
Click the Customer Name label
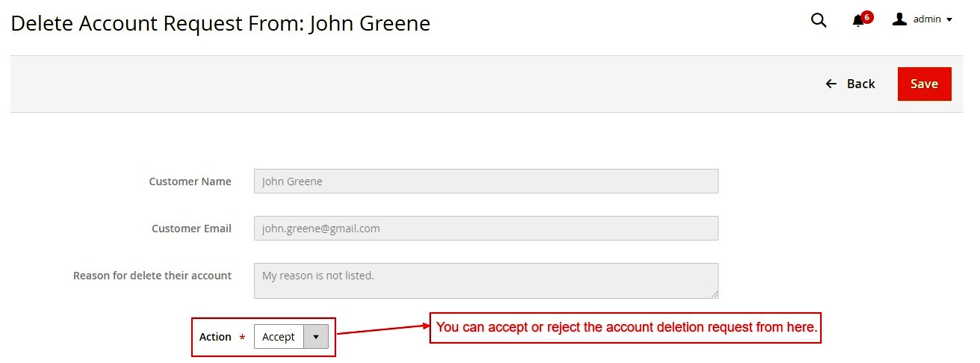(190, 181)
